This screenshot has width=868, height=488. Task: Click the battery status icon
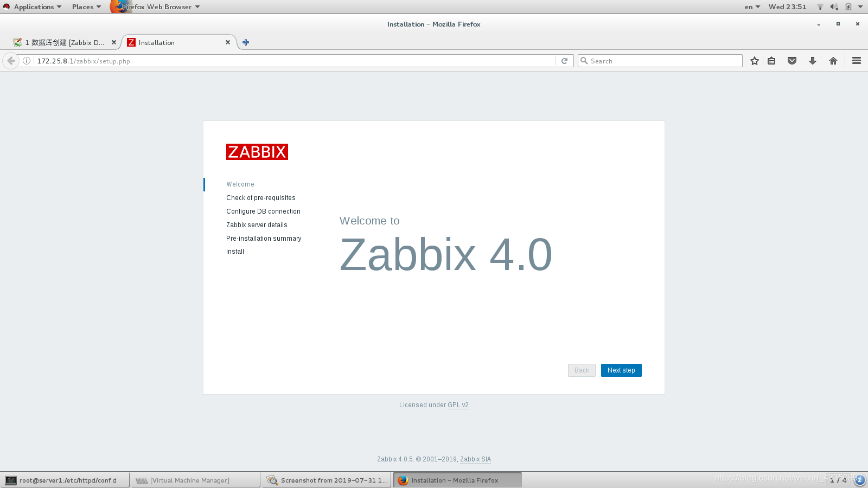coord(848,7)
